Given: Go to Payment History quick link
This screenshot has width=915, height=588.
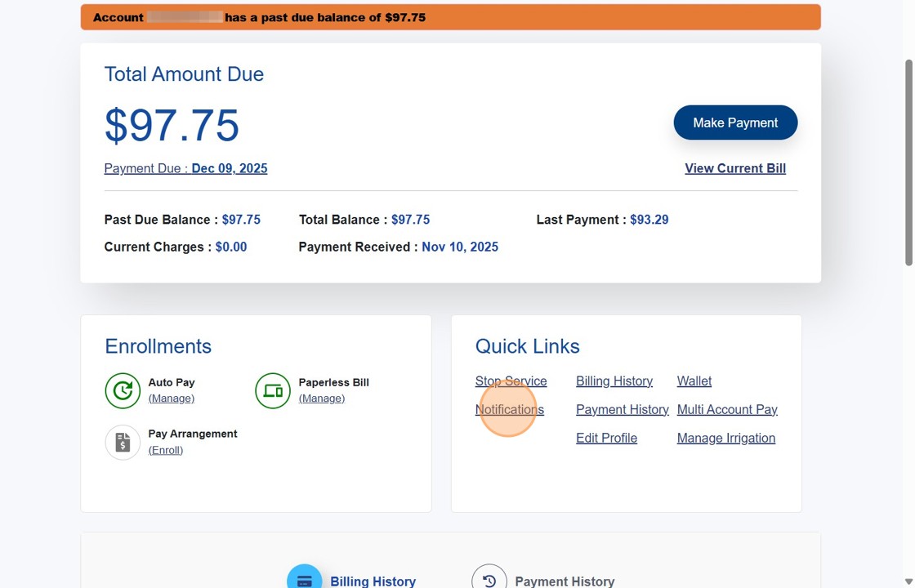Looking at the screenshot, I should (622, 410).
